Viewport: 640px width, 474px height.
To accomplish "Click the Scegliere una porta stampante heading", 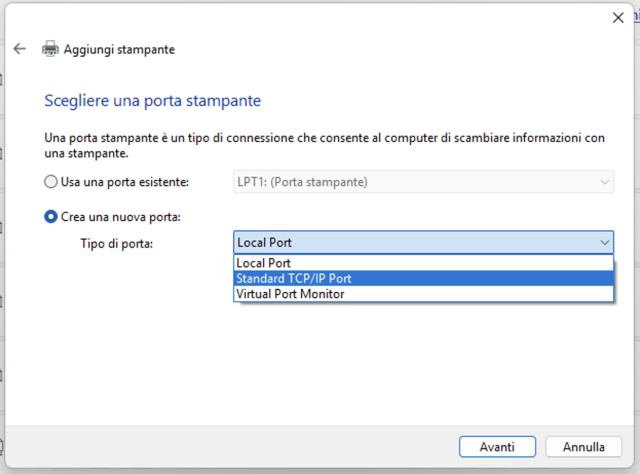I will [152, 100].
